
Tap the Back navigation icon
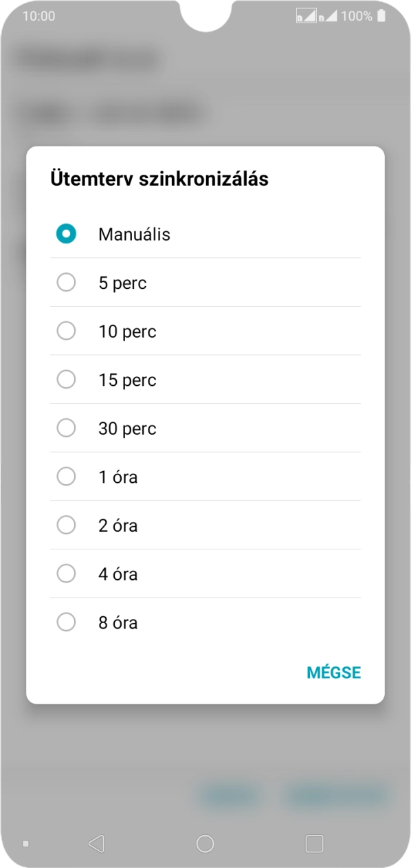click(96, 841)
